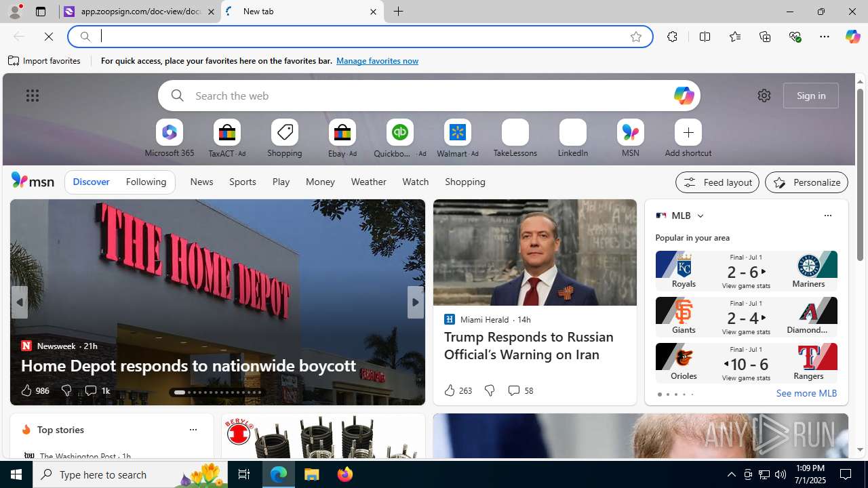Show previous carousel story arrow
868x488 pixels.
pos(20,302)
